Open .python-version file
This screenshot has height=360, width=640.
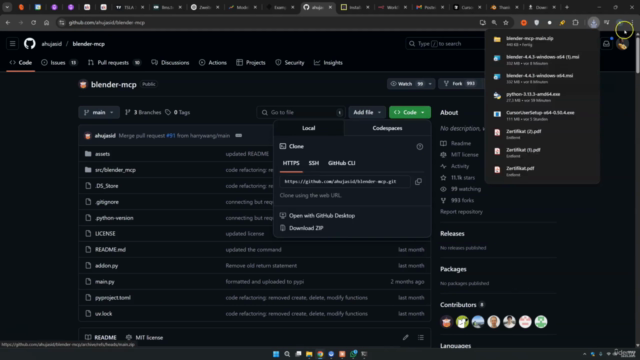coord(114,218)
